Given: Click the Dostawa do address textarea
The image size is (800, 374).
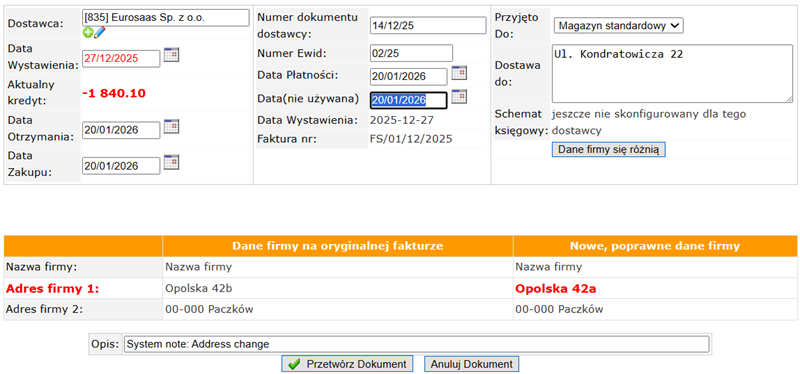Looking at the screenshot, I should click(672, 74).
